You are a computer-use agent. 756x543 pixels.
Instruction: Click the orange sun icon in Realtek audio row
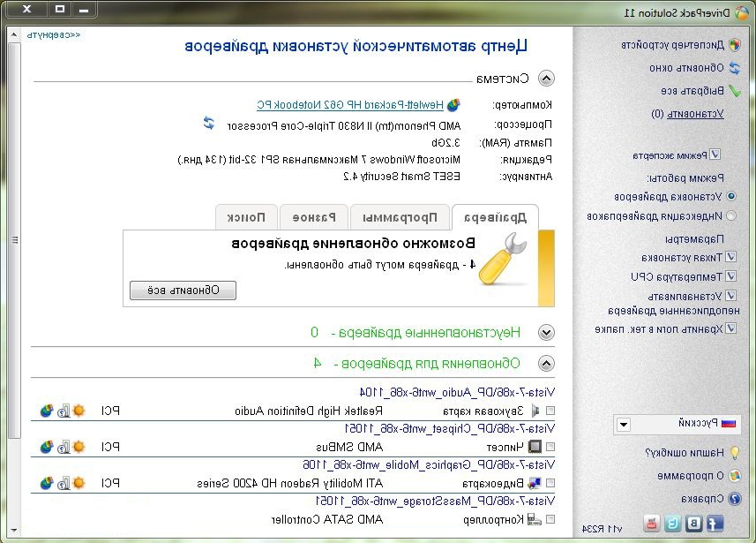point(79,411)
